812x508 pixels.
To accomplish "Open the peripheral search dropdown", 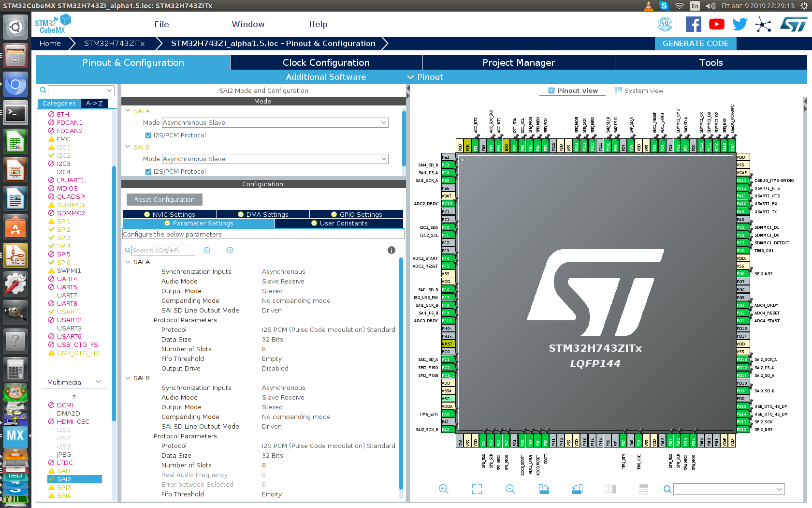I will pos(109,90).
